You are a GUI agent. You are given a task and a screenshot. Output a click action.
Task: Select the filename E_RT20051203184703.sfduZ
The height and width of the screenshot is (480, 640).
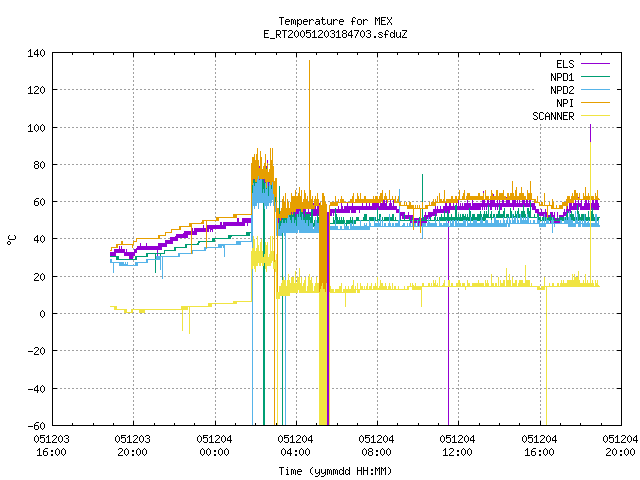335,34
